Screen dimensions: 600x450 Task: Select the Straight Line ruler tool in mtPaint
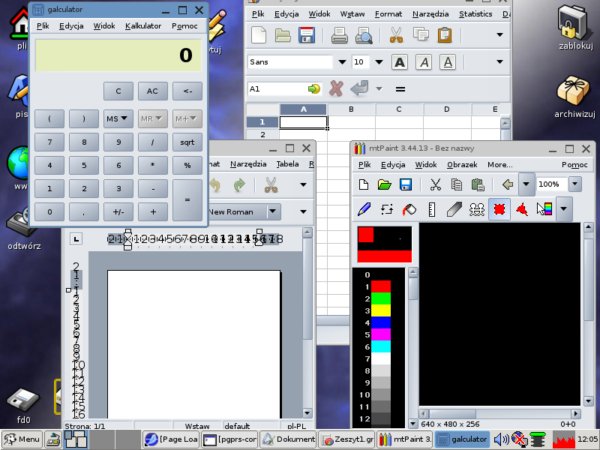click(x=432, y=209)
